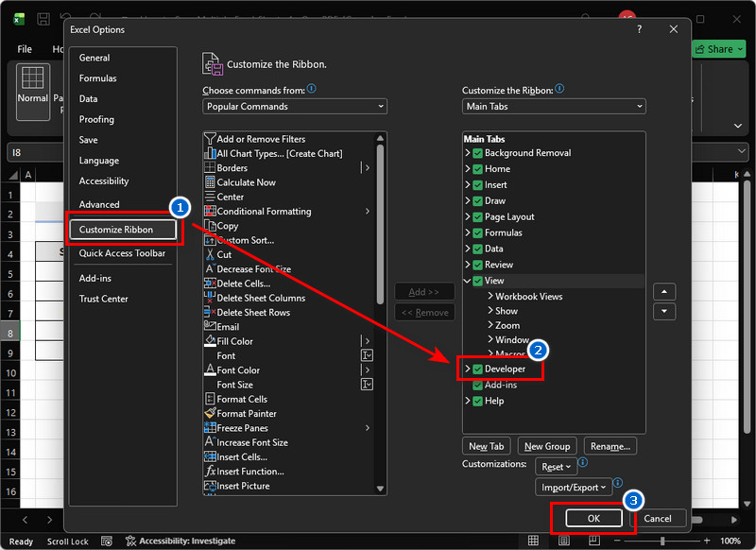Open the Choose commands from dropdown
The image size is (756, 550).
295,107
